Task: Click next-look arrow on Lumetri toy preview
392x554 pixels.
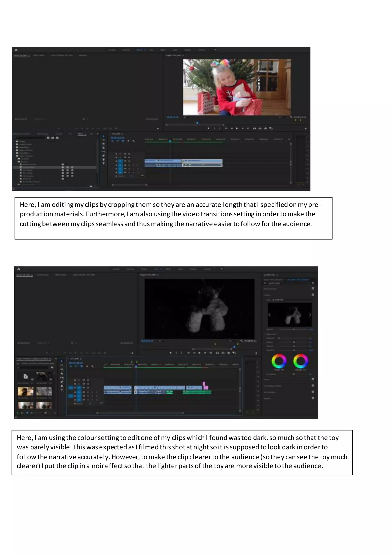Action: coord(310,315)
